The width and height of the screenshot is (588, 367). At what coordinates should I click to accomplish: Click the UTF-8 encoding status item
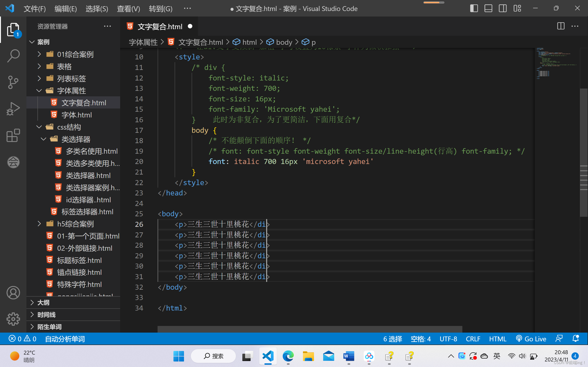pyautogui.click(x=448, y=339)
